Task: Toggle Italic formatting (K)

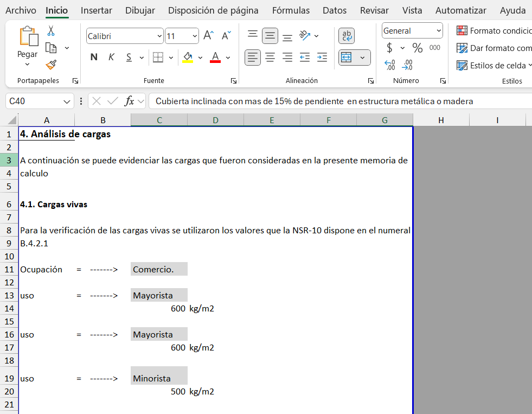Action: click(111, 57)
